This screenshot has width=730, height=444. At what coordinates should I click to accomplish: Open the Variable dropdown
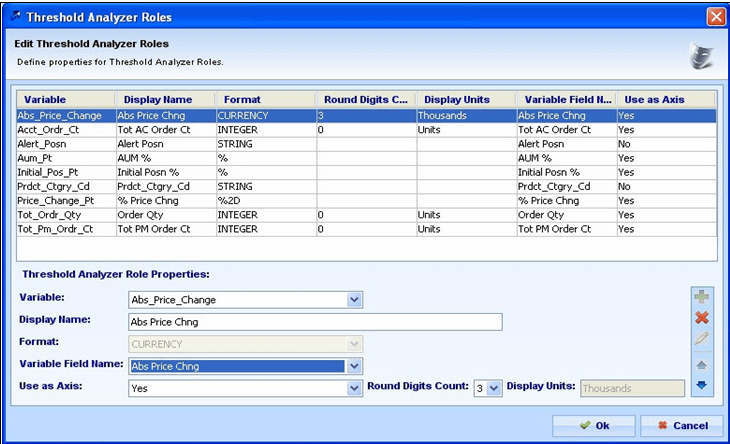354,300
